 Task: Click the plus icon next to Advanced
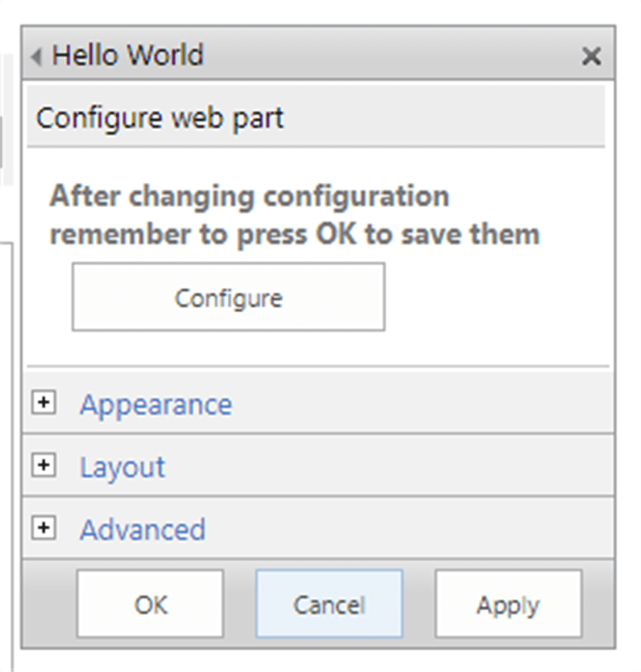tap(44, 528)
